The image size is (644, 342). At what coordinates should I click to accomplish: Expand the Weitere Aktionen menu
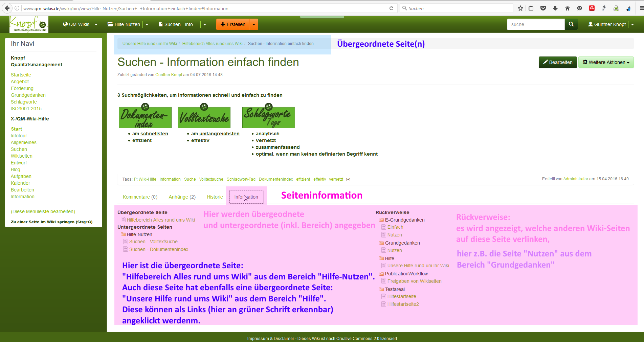[606, 62]
